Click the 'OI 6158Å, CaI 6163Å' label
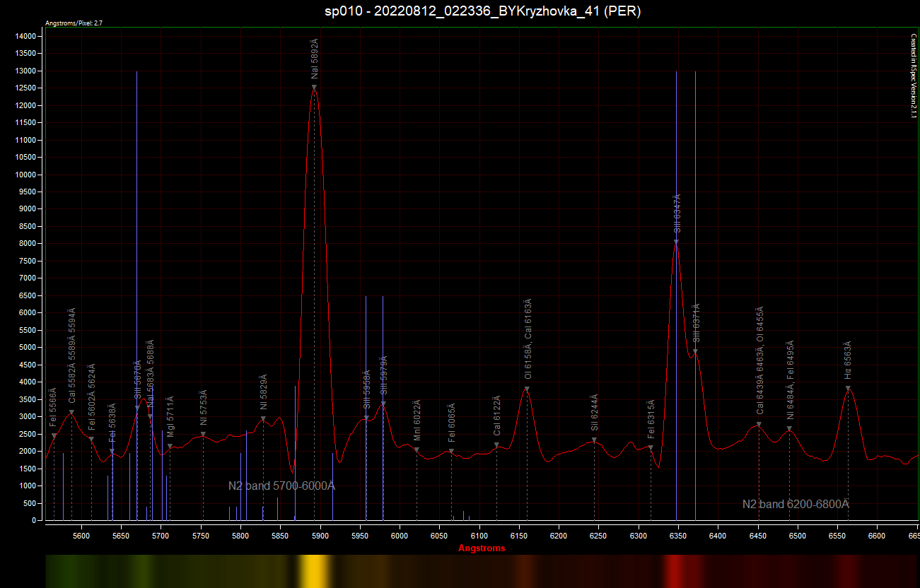The height and width of the screenshot is (588, 920). [x=528, y=339]
